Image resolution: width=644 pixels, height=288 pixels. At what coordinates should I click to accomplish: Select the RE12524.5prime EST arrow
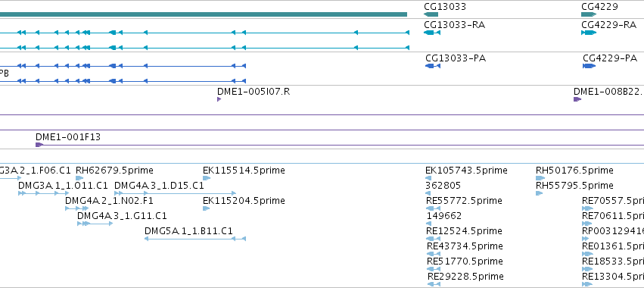[x=434, y=239]
